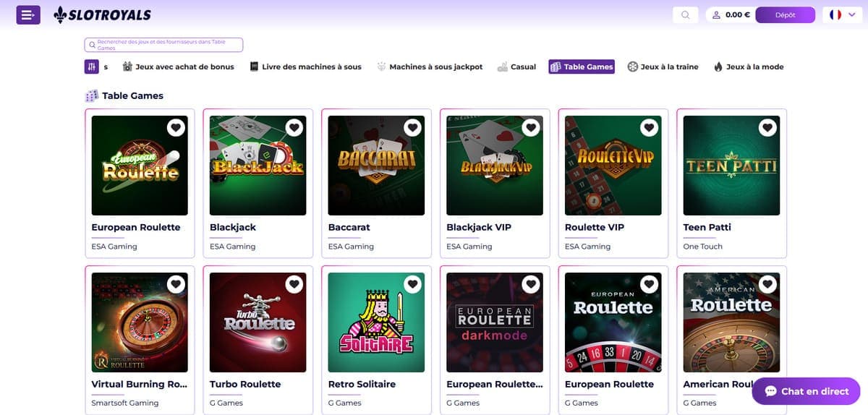Click One Touch provider label
Screen dimensions: 868x415
702,247
